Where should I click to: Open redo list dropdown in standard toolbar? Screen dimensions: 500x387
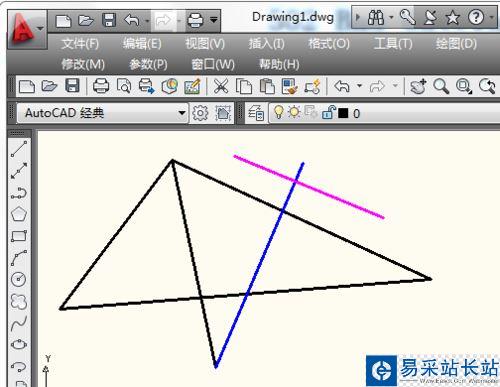coord(395,86)
